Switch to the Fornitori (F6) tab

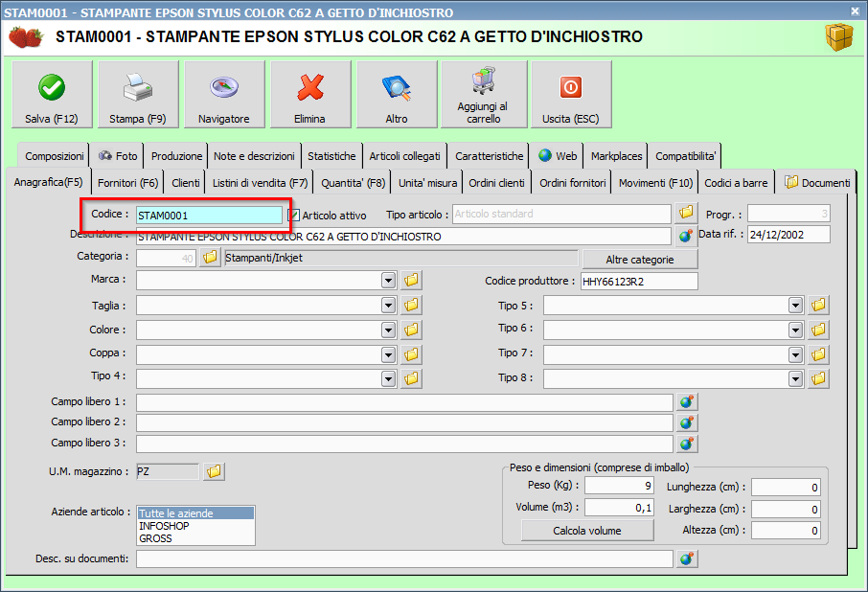[x=127, y=183]
